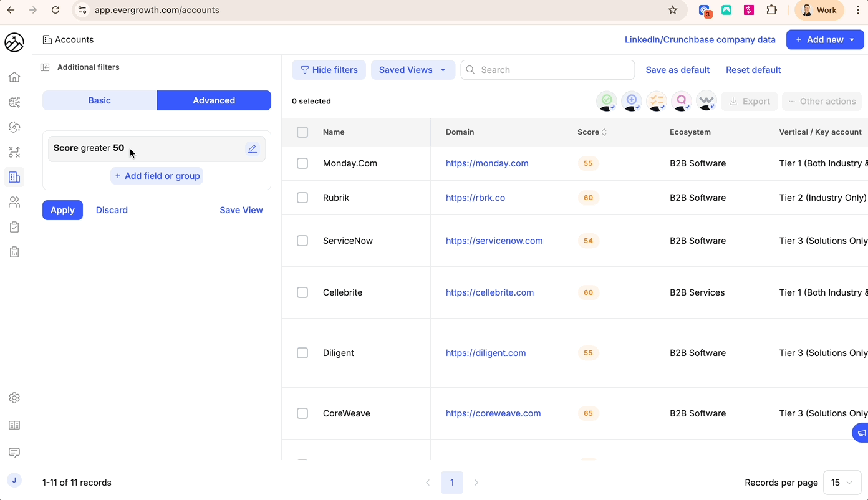The width and height of the screenshot is (868, 500).
Task: Select the clipboard tasks icon in sidebar
Action: pos(14,226)
